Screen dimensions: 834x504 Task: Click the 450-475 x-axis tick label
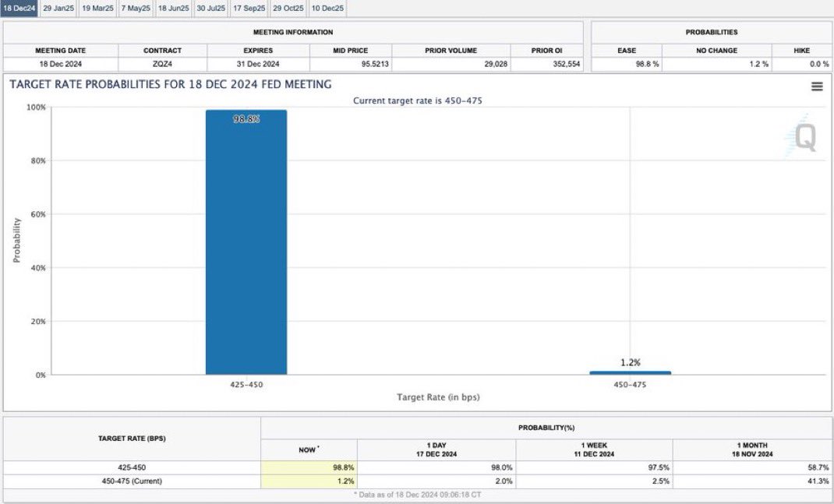(631, 384)
